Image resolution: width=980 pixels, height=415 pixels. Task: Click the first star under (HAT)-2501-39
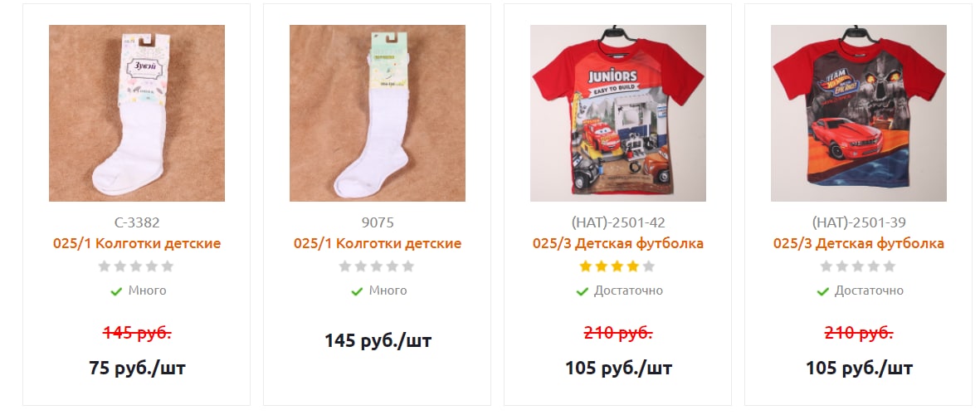(x=826, y=267)
